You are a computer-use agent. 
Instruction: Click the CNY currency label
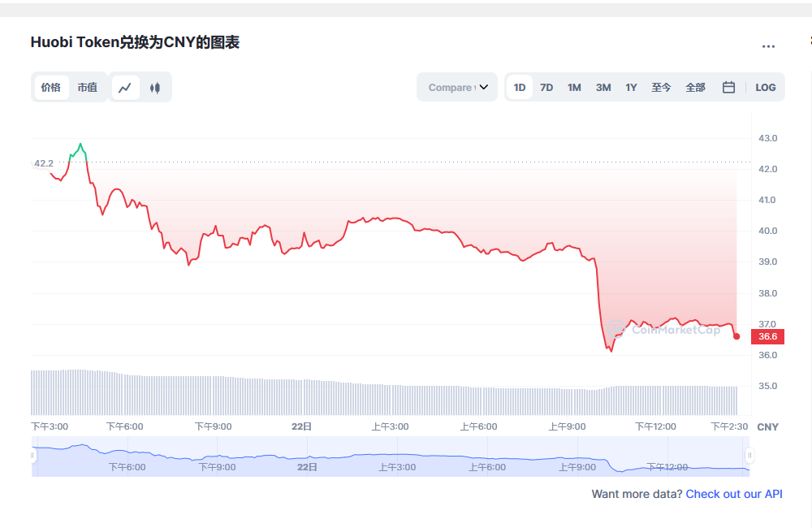[x=767, y=427]
